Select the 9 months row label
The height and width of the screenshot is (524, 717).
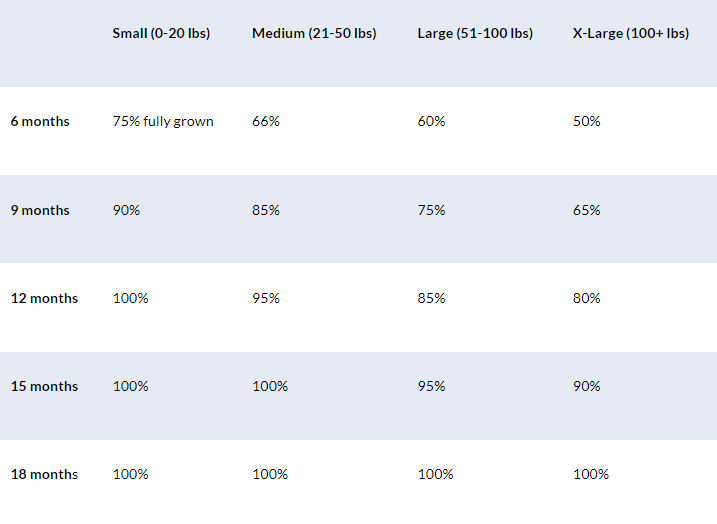40,211
